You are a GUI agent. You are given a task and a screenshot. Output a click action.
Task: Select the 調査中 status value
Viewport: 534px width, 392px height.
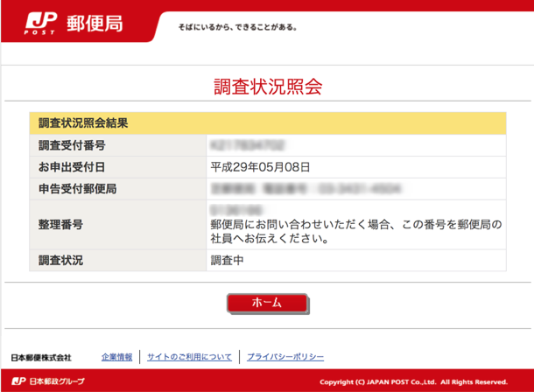(x=227, y=261)
